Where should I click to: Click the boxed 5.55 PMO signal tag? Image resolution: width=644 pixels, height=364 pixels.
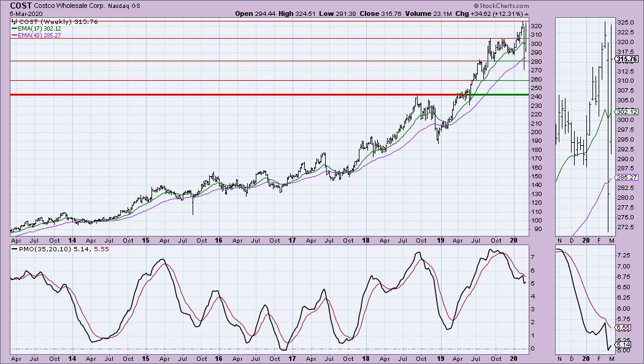click(624, 328)
